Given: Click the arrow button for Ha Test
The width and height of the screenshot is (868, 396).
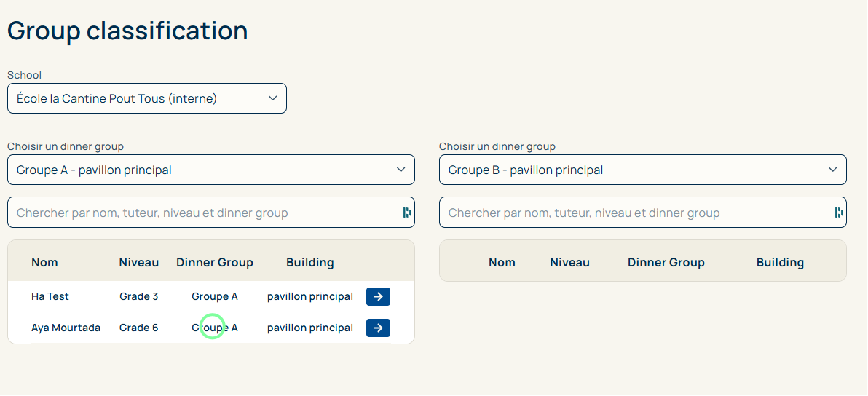Looking at the screenshot, I should [378, 296].
